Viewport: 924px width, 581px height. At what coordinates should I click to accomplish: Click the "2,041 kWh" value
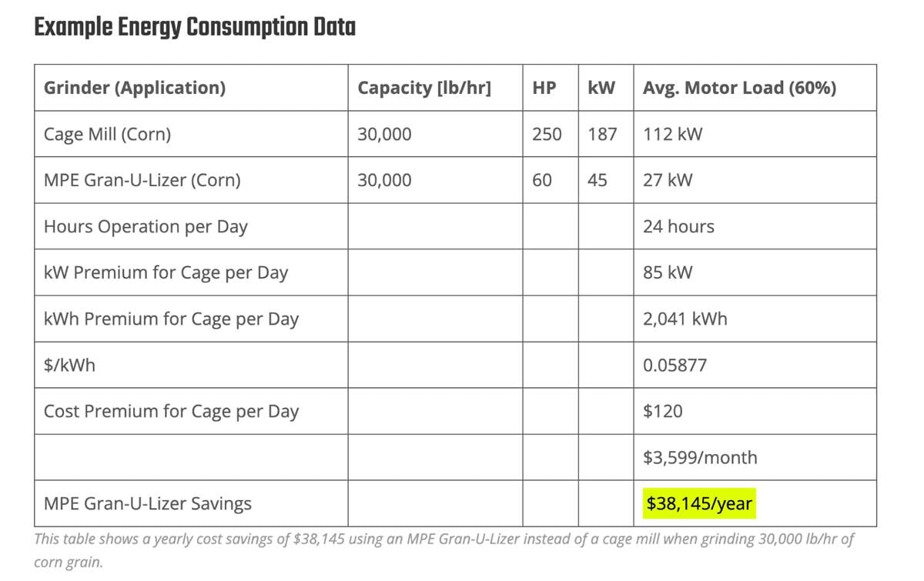coord(685,319)
